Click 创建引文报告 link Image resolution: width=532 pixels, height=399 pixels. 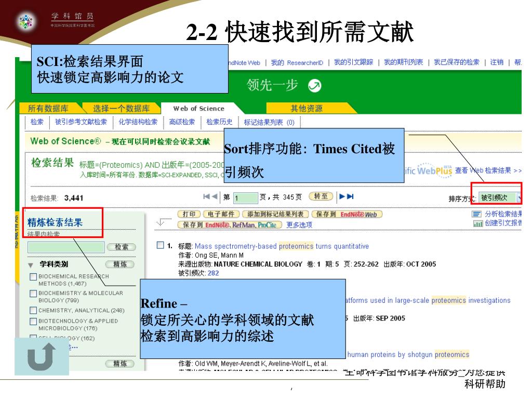click(503, 223)
